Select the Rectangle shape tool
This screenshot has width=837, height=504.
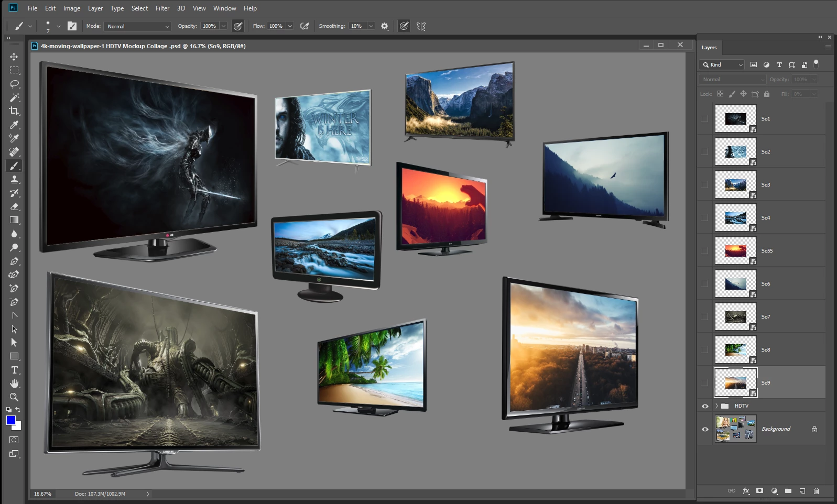pos(14,356)
